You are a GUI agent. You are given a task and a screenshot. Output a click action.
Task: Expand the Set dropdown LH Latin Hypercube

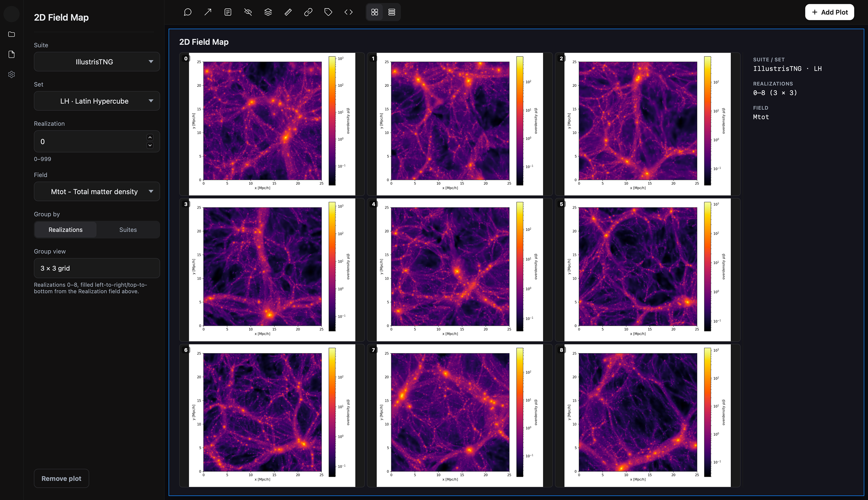click(97, 101)
